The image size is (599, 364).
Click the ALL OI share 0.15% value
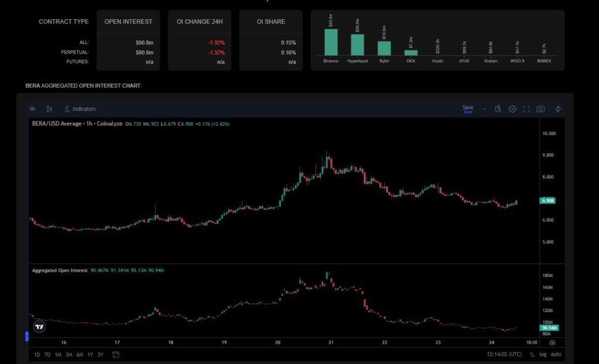[x=288, y=42]
